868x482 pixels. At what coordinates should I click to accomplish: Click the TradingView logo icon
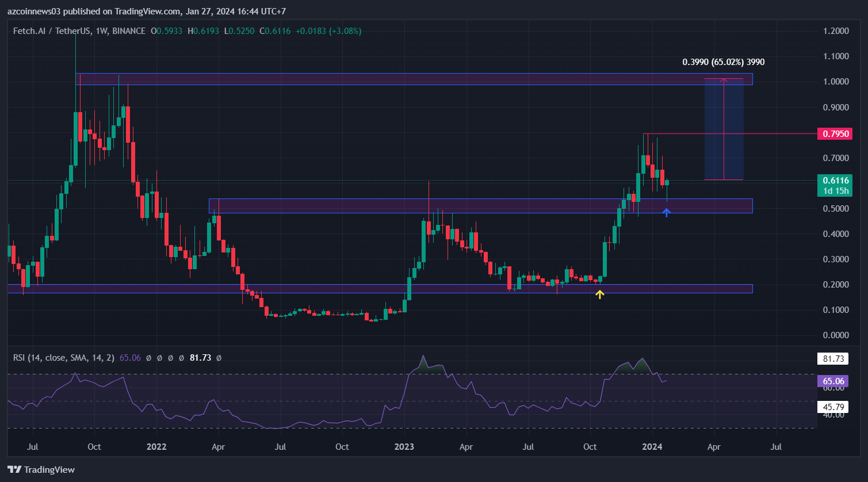(x=14, y=469)
